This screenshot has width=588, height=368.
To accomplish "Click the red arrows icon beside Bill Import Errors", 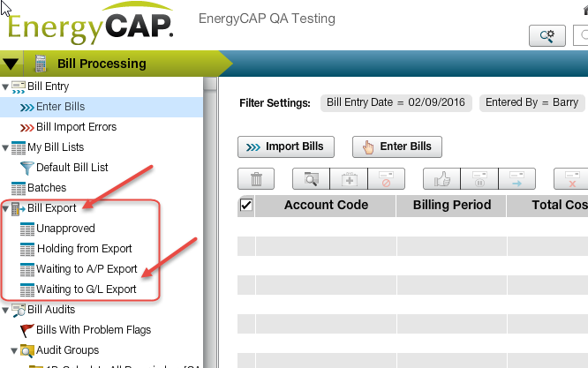I will pyautogui.click(x=27, y=128).
